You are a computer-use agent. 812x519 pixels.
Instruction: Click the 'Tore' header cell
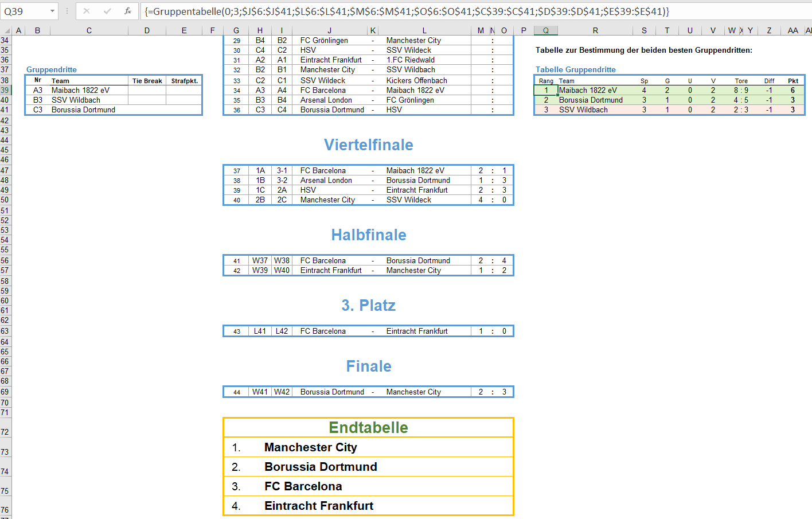[x=741, y=81]
